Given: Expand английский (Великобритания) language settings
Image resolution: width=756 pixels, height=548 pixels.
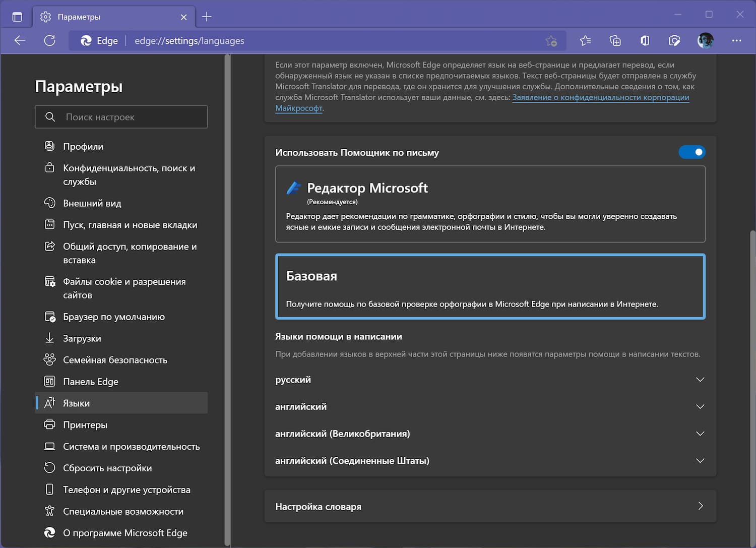Looking at the screenshot, I should coord(700,434).
